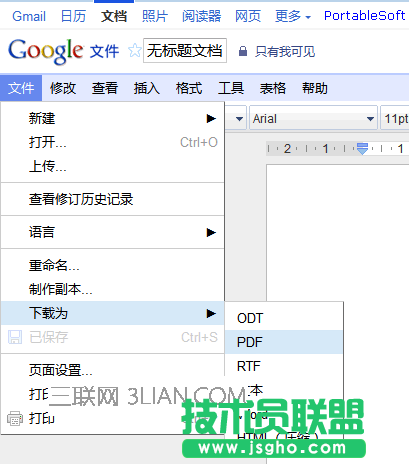409x464 pixels.
Task: Choose 制作副本... Make a copy
Action: (x=112, y=289)
